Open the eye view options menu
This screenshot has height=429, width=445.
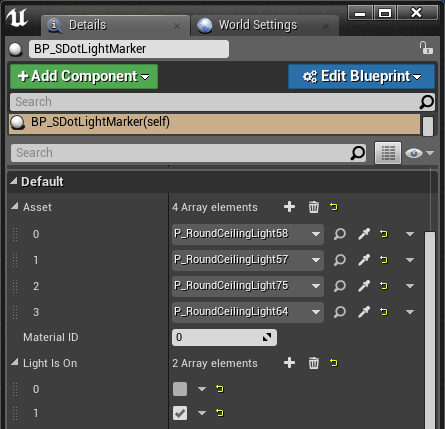(x=420, y=153)
